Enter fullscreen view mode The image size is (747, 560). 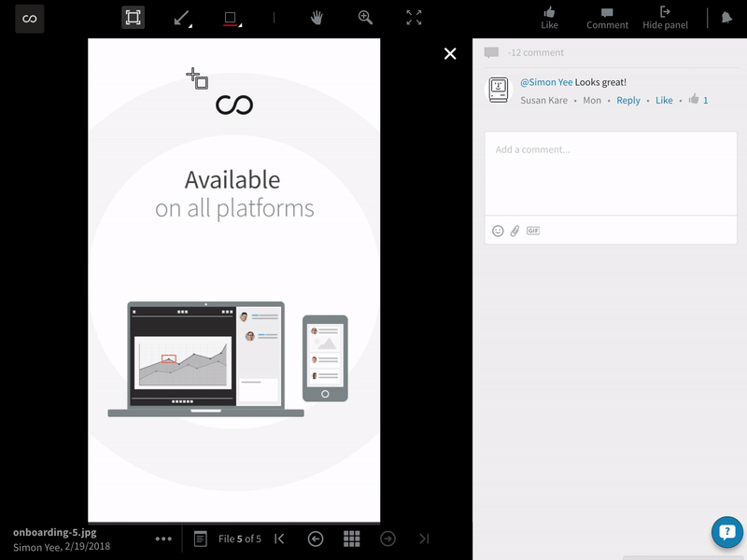tap(414, 18)
